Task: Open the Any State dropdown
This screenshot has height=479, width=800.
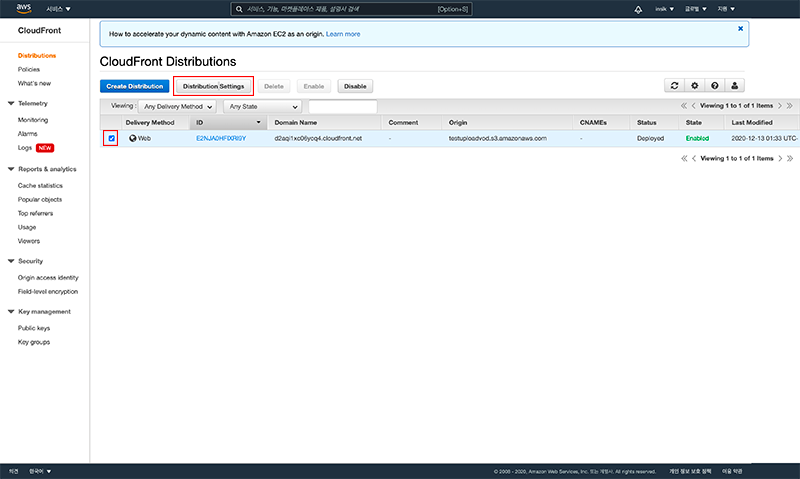Action: tap(262, 107)
